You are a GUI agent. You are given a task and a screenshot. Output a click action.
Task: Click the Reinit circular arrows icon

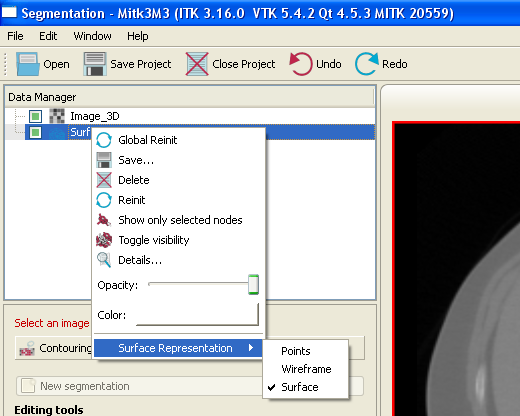click(x=104, y=200)
